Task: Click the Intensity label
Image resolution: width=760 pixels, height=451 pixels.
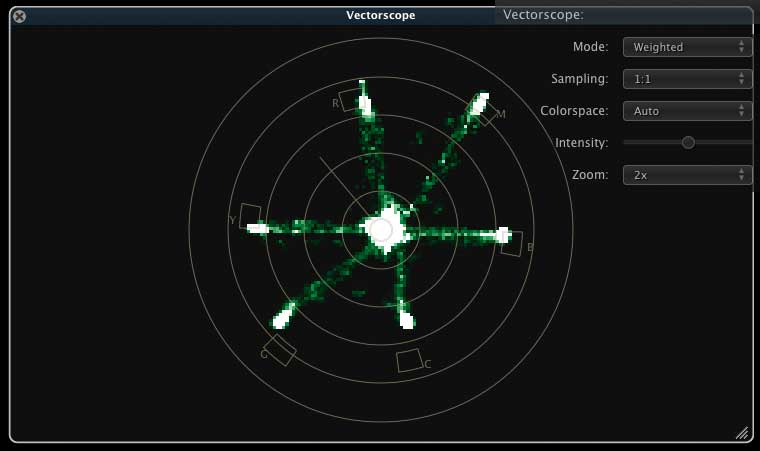Action: tap(581, 143)
